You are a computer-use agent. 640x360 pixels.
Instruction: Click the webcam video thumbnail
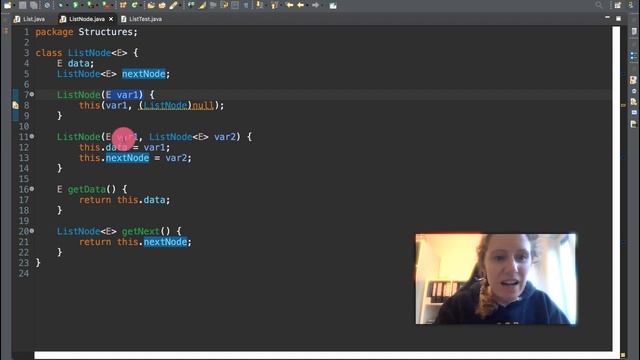pos(496,279)
